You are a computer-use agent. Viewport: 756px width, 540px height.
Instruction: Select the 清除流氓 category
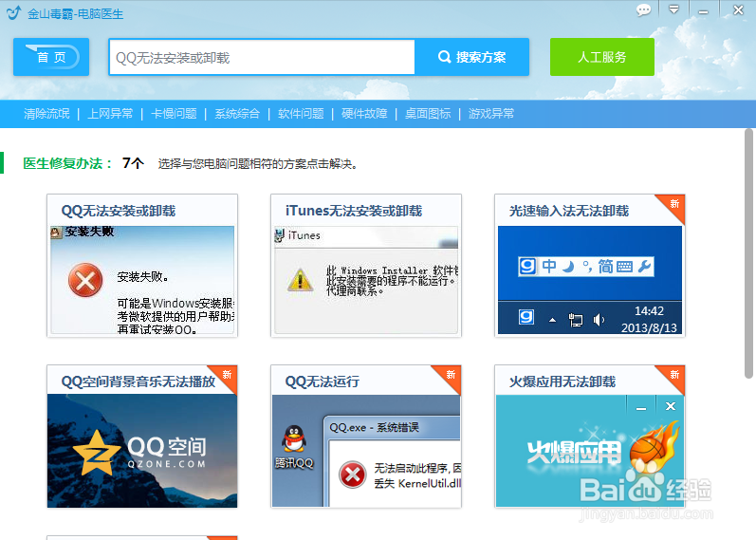click(x=46, y=113)
